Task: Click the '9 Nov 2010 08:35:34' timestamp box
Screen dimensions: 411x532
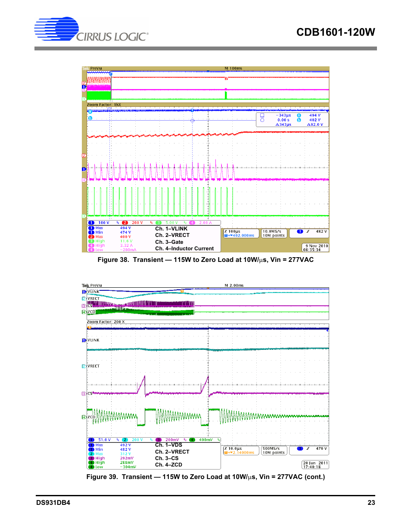Action: pyautogui.click(x=315, y=248)
